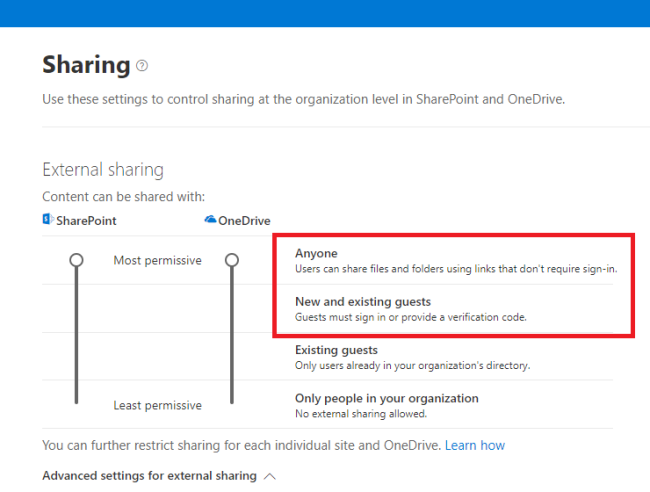Click 'Content can be shared with:' text

pyautogui.click(x=124, y=196)
